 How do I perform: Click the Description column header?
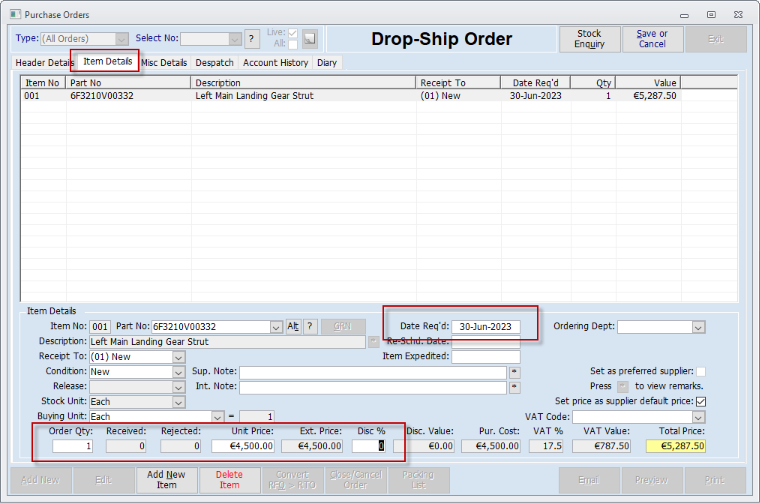303,83
